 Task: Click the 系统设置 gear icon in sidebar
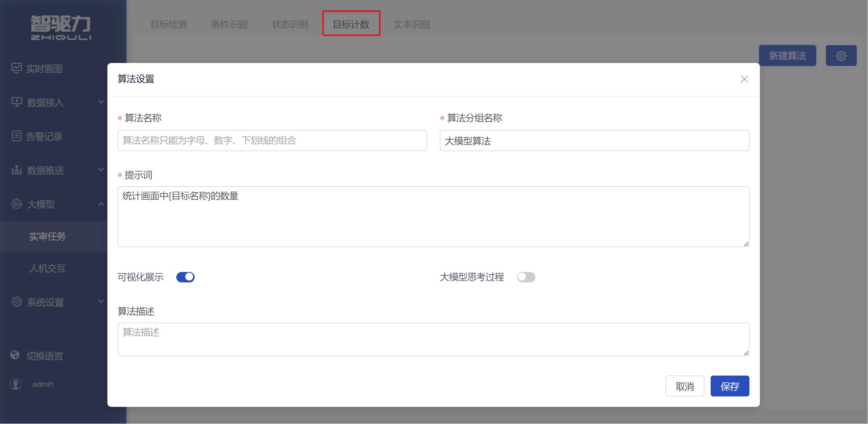pyautogui.click(x=16, y=302)
